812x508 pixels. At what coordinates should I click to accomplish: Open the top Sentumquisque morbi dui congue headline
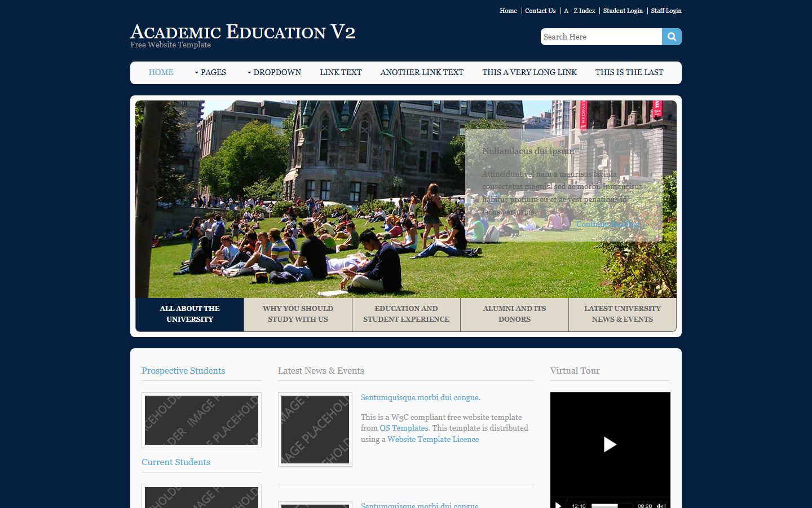[421, 398]
